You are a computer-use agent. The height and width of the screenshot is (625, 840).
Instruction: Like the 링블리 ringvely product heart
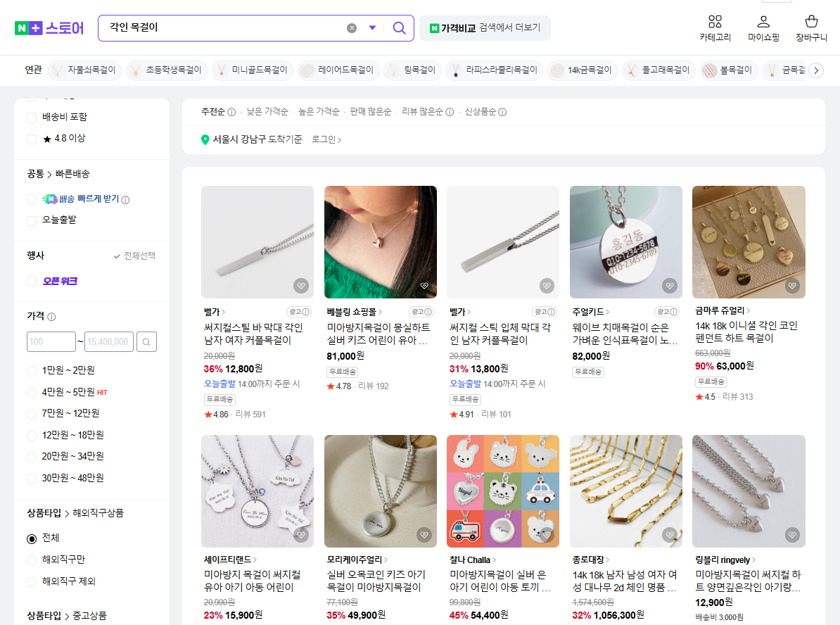tap(792, 534)
